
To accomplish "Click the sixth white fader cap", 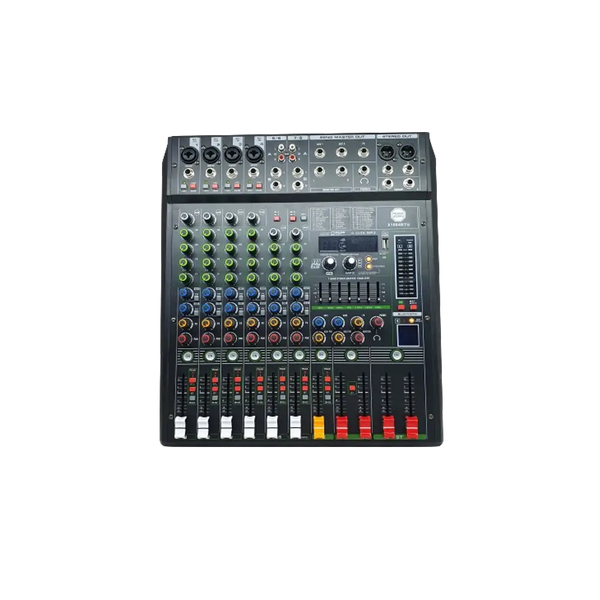I will click(x=295, y=427).
